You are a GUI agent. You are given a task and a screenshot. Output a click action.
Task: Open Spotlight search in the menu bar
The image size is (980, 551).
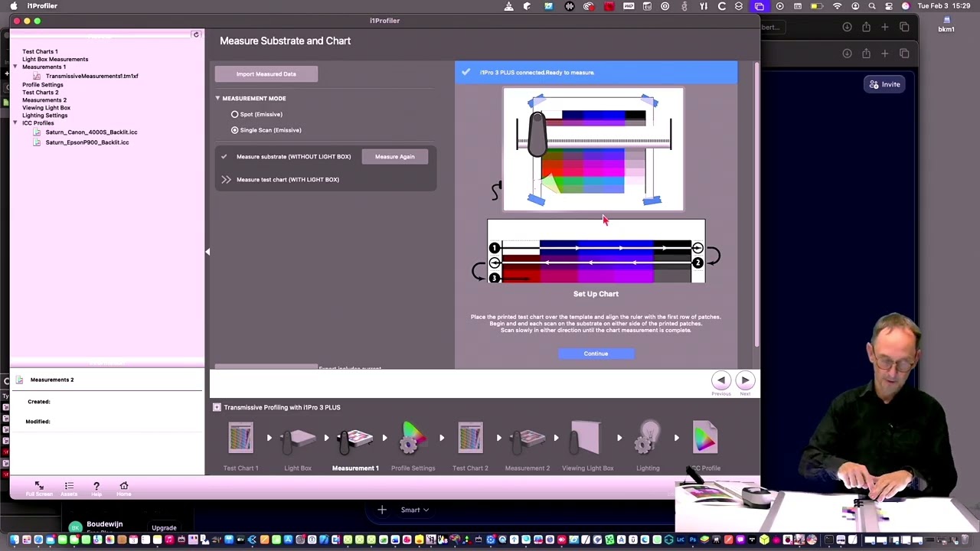872,6
